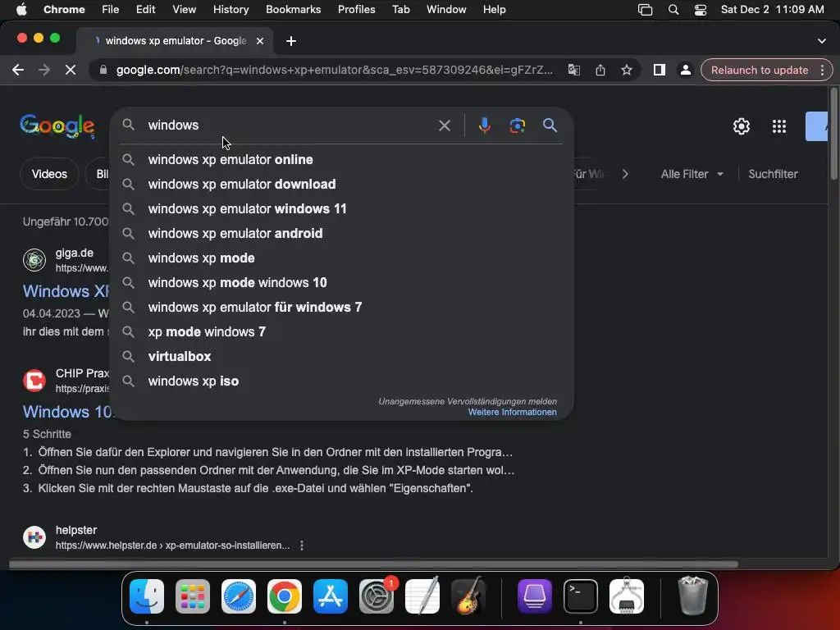
Task: Click the Chrome address bar URL
Action: 335,71
